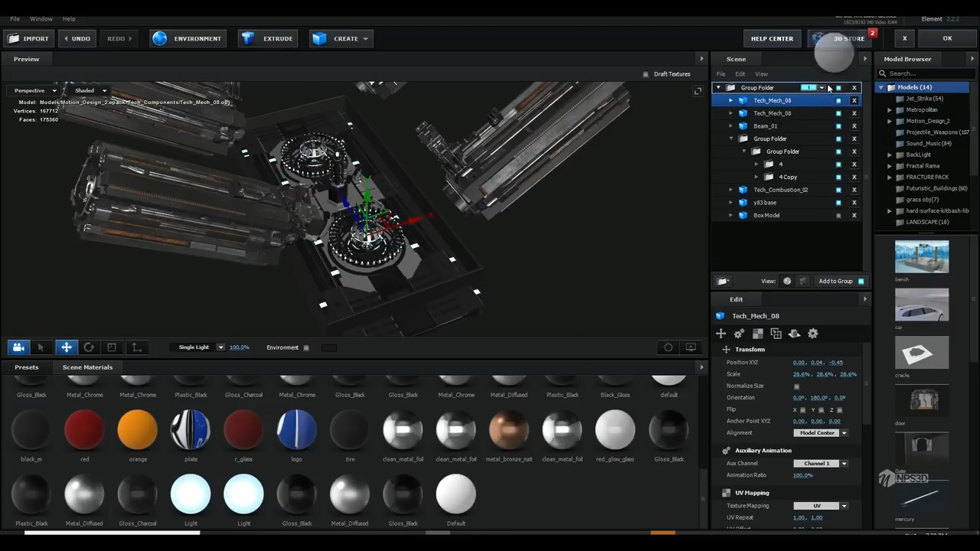Click the circular target icon below viewport
The image size is (980, 551).
(668, 347)
